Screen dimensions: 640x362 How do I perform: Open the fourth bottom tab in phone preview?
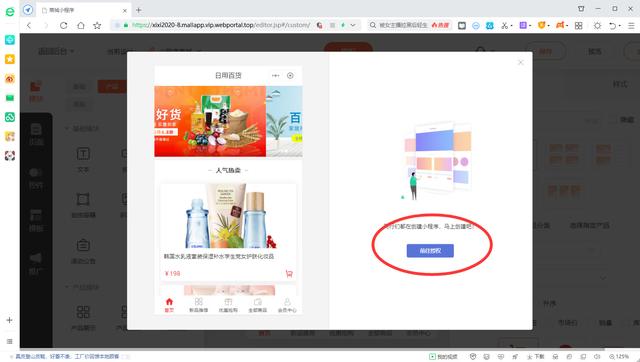pyautogui.click(x=258, y=305)
